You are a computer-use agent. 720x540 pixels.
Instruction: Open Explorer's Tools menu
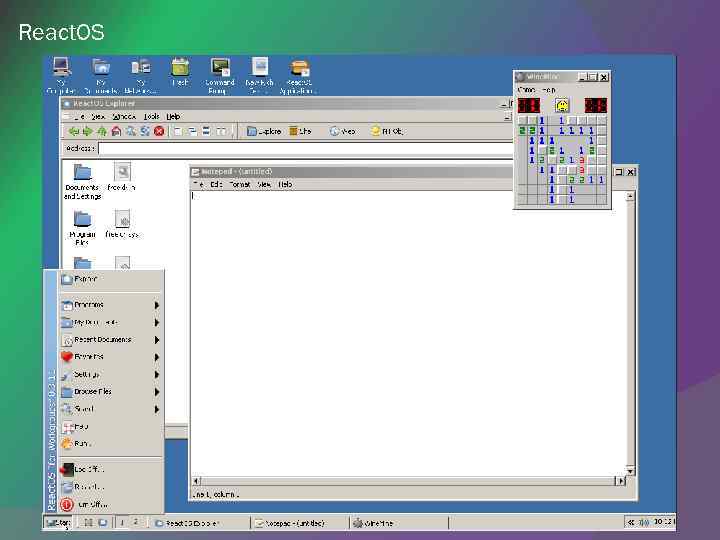point(151,117)
